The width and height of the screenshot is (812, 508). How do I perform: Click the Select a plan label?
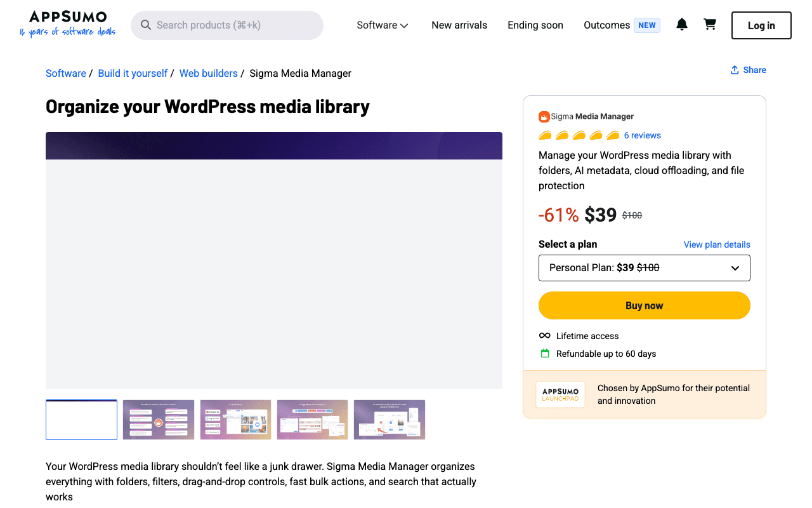(x=568, y=244)
